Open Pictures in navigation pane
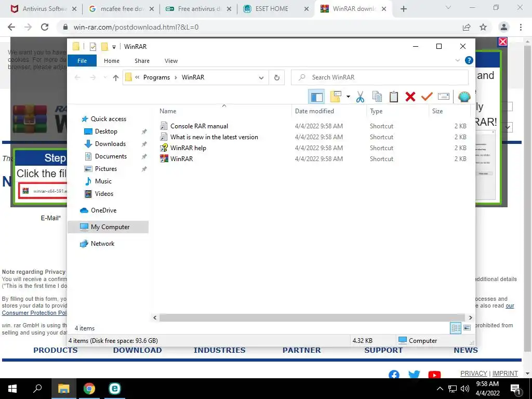 coord(106,169)
